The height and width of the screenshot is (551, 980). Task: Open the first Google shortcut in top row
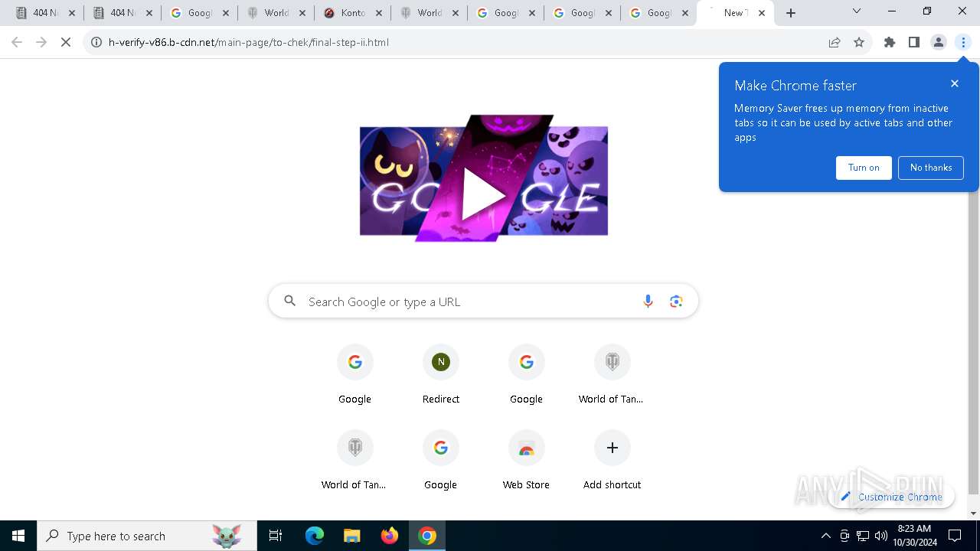355,373
